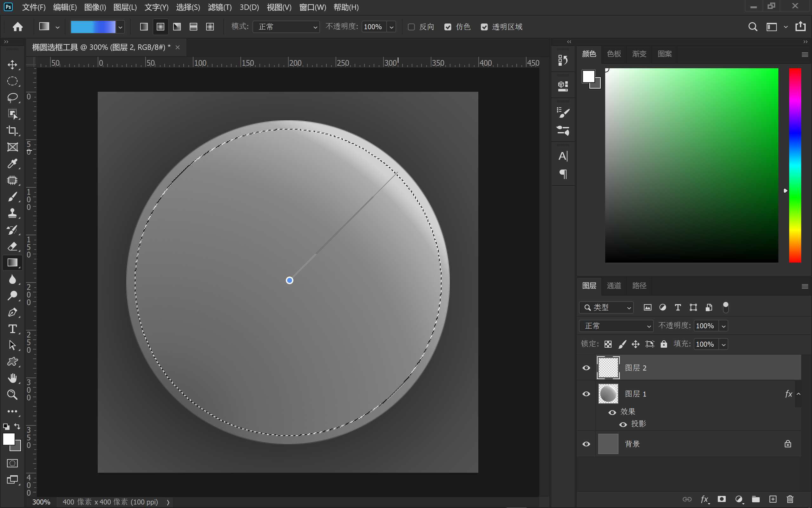The width and height of the screenshot is (812, 508).
Task: Select the Brush tool
Action: [12, 197]
